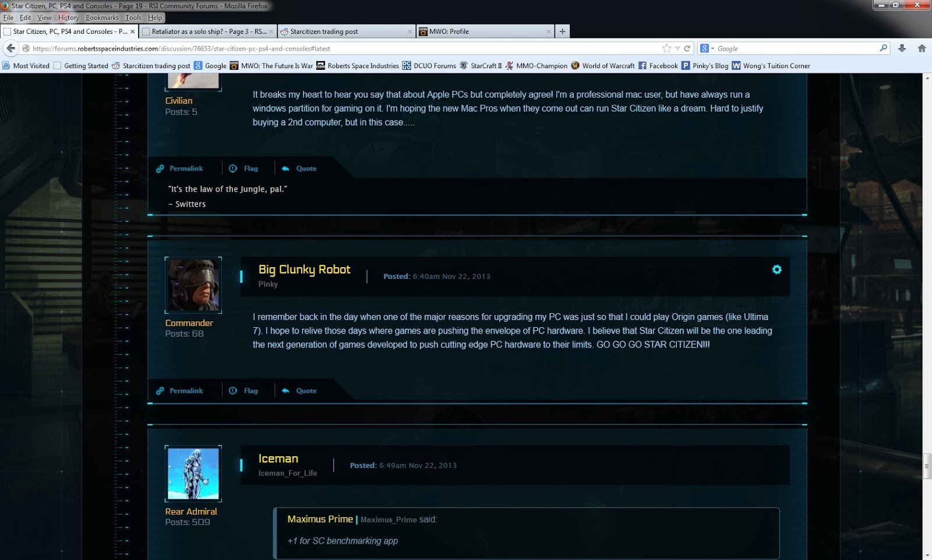This screenshot has width=932, height=560.
Task: Close the Starcitizen trading post tab
Action: pyautogui.click(x=410, y=31)
